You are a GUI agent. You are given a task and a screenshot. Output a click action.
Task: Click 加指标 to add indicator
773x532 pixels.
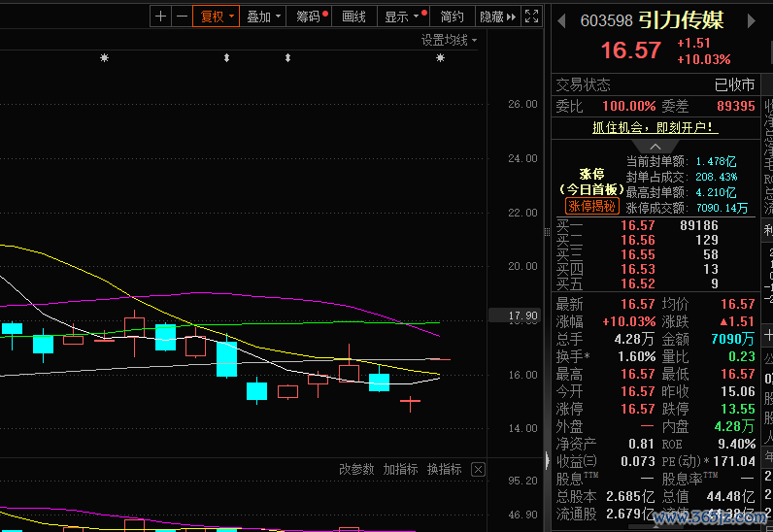point(400,469)
